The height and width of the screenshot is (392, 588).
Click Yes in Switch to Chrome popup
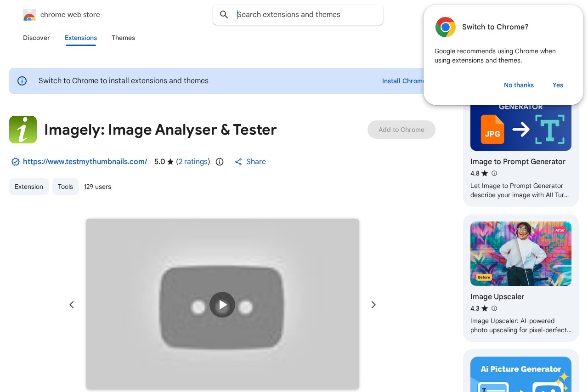coord(558,85)
